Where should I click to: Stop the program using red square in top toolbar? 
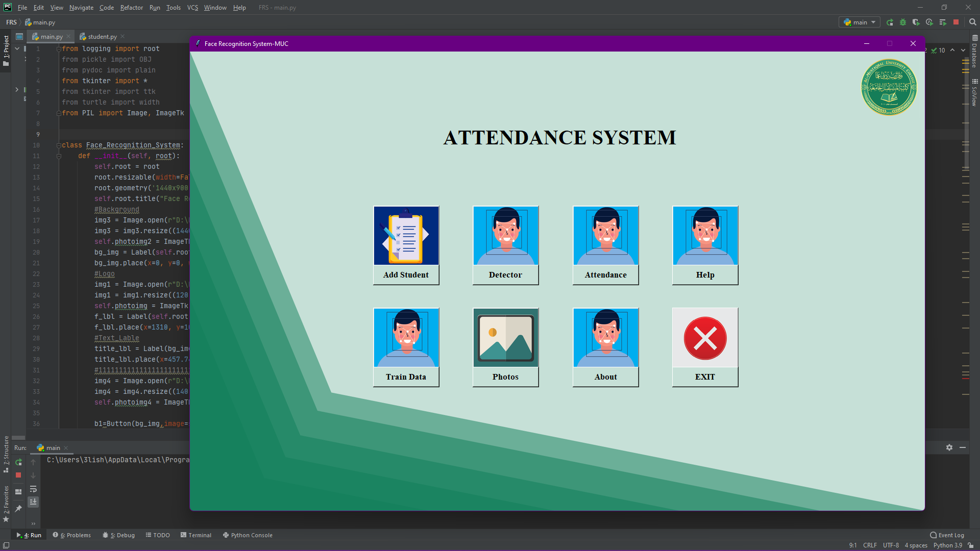click(956, 22)
